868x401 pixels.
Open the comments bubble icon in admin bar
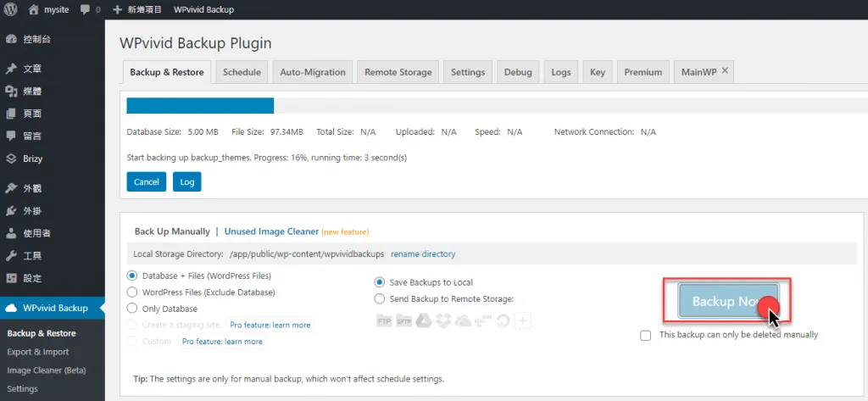coord(86,9)
